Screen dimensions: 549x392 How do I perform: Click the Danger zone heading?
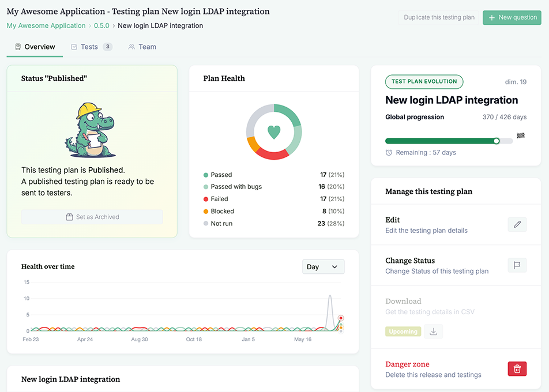407,364
